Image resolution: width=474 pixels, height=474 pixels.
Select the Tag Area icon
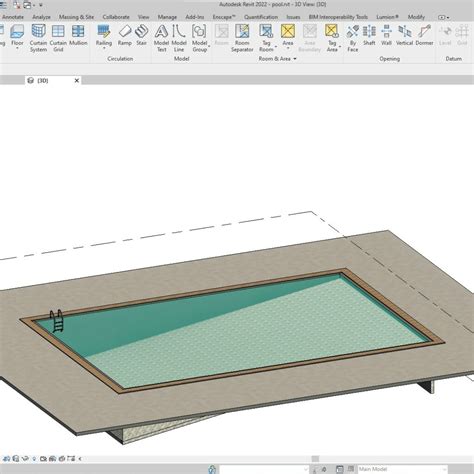[332, 31]
